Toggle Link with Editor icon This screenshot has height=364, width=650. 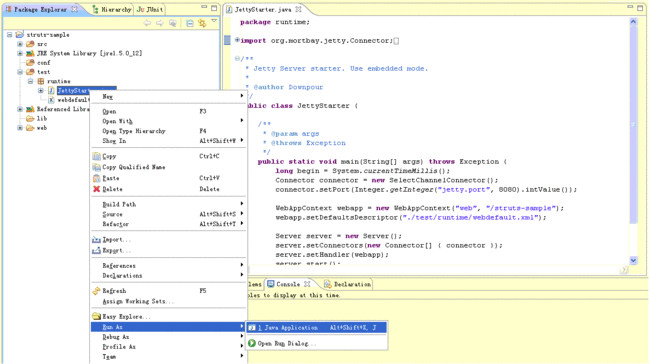tap(202, 23)
